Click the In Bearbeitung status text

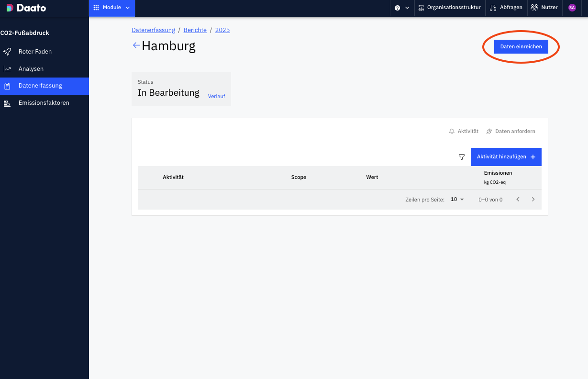168,93
